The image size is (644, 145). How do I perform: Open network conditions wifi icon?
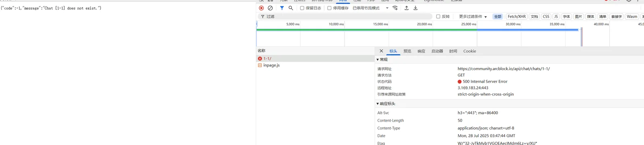[x=395, y=8]
